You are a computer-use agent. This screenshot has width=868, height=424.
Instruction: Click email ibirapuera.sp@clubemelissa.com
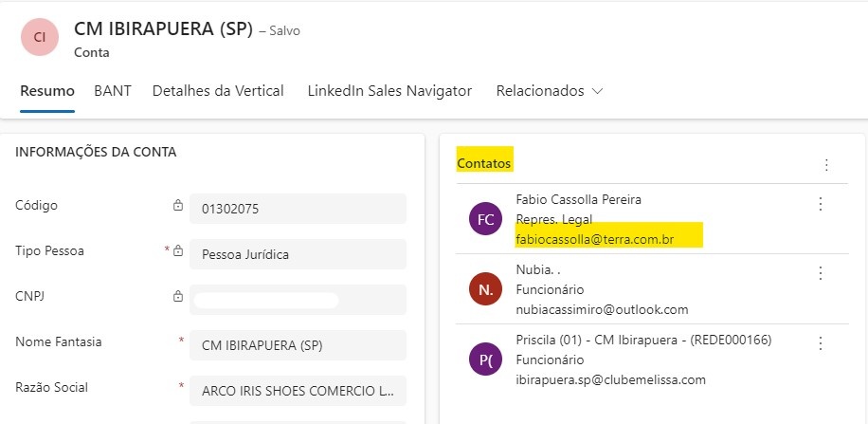tap(611, 379)
